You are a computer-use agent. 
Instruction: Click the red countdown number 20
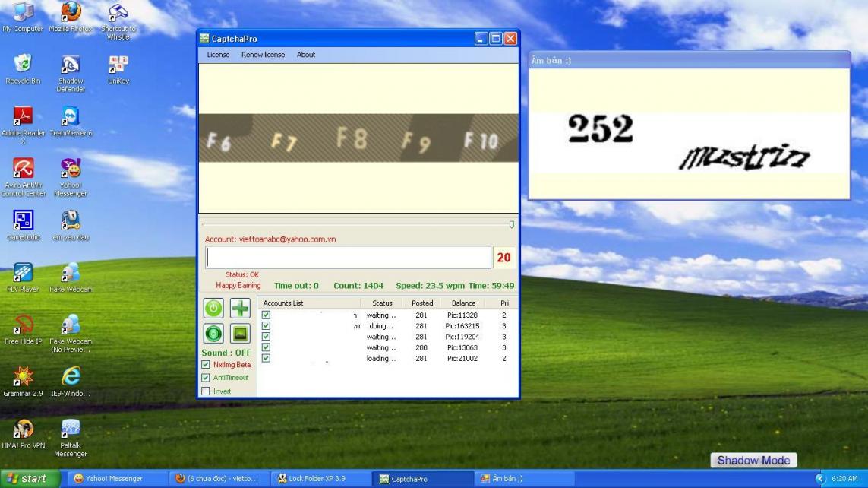point(503,258)
